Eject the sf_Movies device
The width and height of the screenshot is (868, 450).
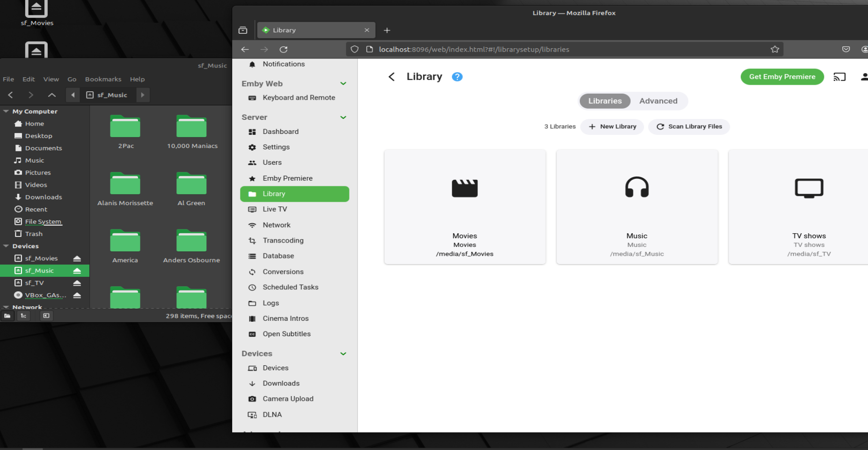click(77, 258)
